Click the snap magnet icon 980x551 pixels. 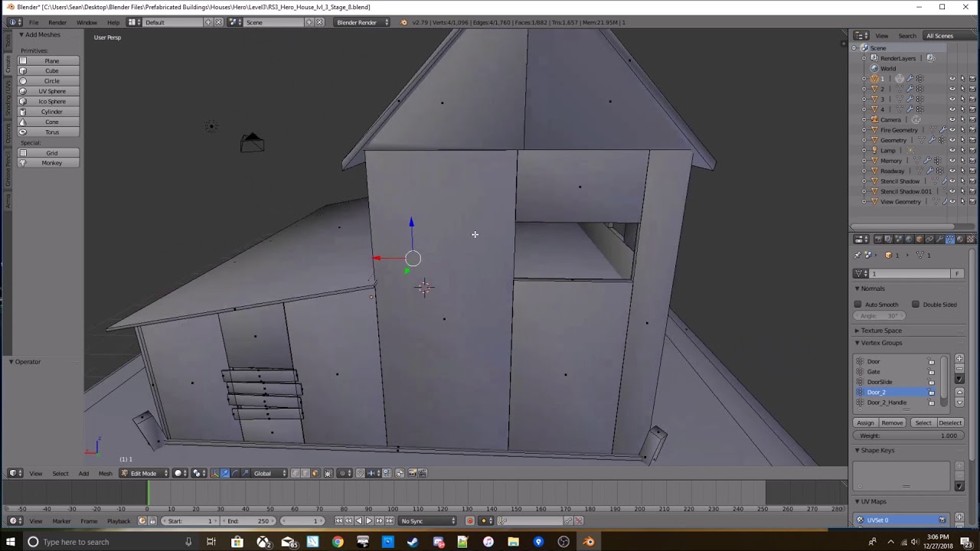(x=361, y=473)
